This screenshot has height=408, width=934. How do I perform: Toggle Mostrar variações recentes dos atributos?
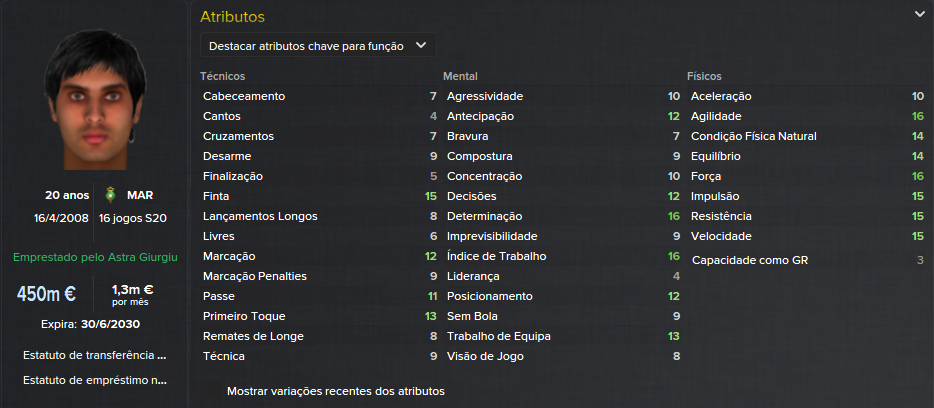pos(335,391)
